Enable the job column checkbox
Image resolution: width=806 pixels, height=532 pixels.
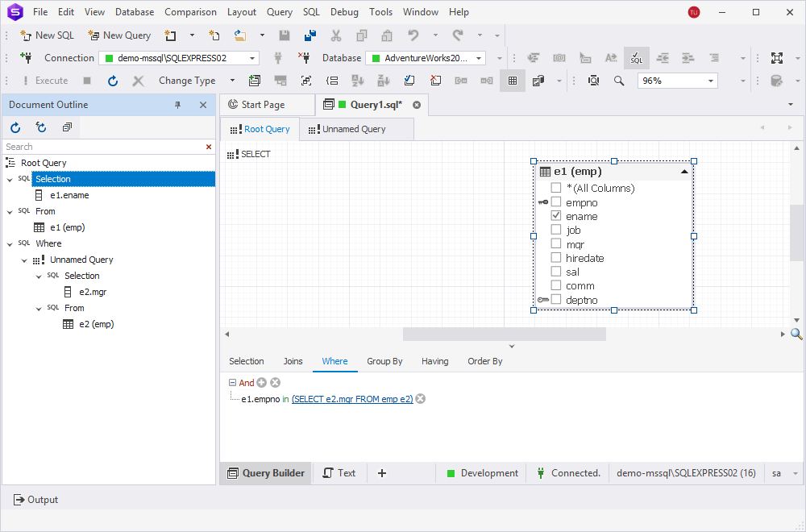click(556, 230)
